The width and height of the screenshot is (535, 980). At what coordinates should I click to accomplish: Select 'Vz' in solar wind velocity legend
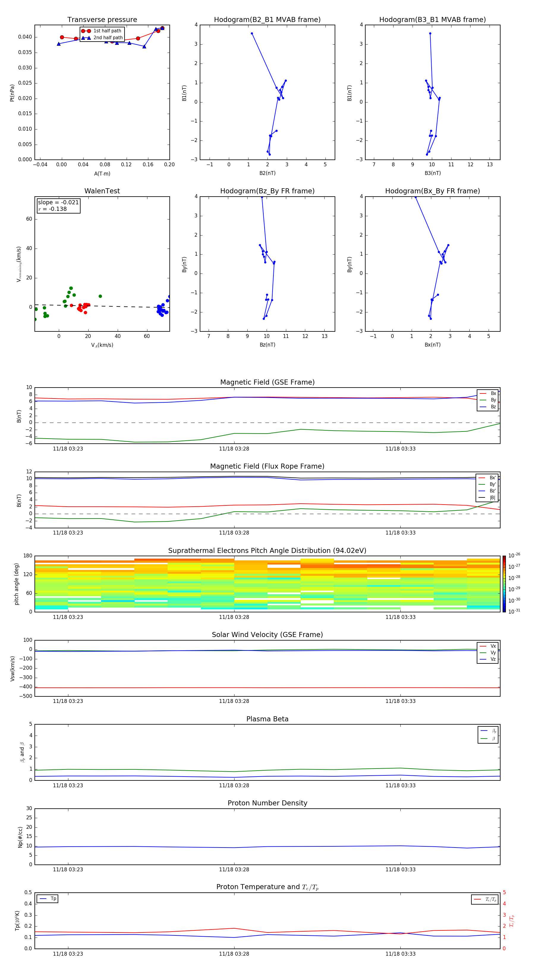[488, 659]
